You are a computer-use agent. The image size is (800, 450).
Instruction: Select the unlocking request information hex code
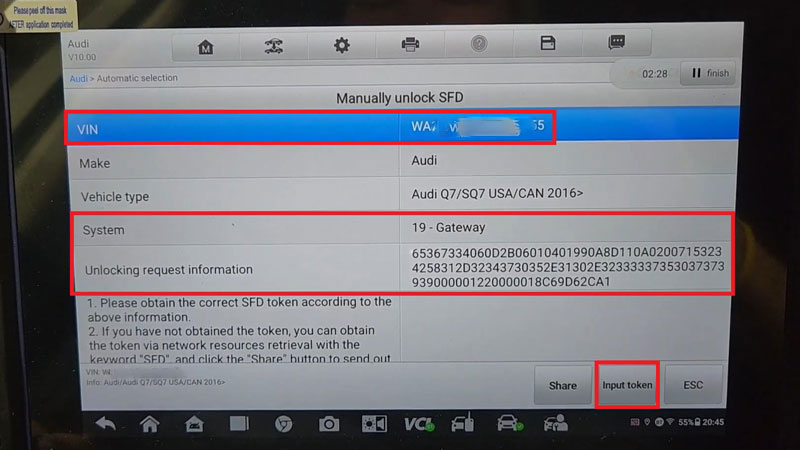point(567,267)
